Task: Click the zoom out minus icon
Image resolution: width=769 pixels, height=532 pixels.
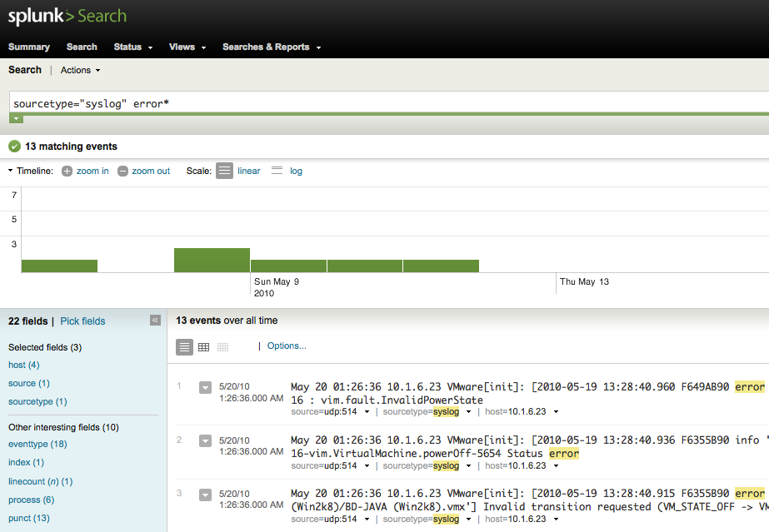Action: pyautogui.click(x=122, y=171)
